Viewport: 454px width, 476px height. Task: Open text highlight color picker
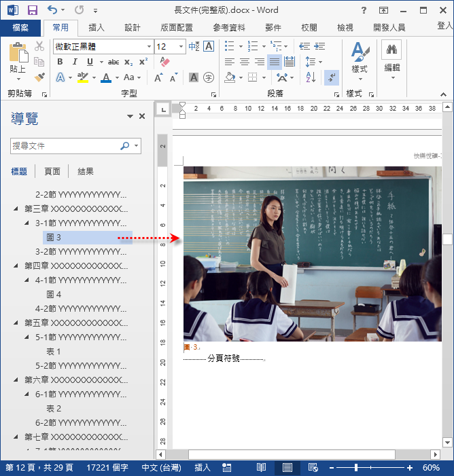94,77
